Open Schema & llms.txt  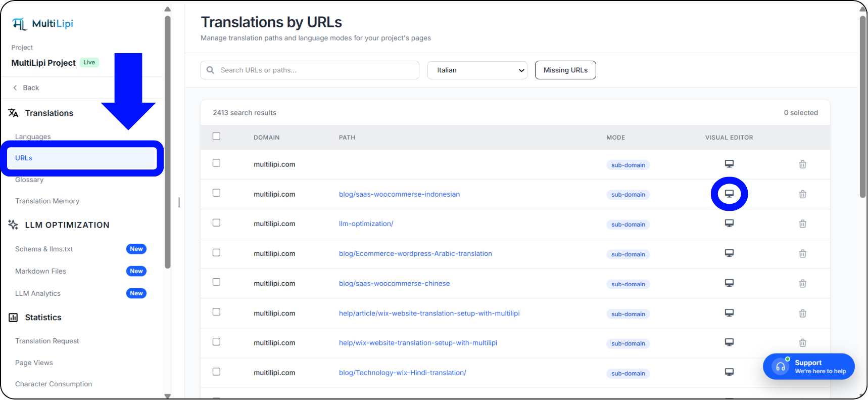pos(44,249)
